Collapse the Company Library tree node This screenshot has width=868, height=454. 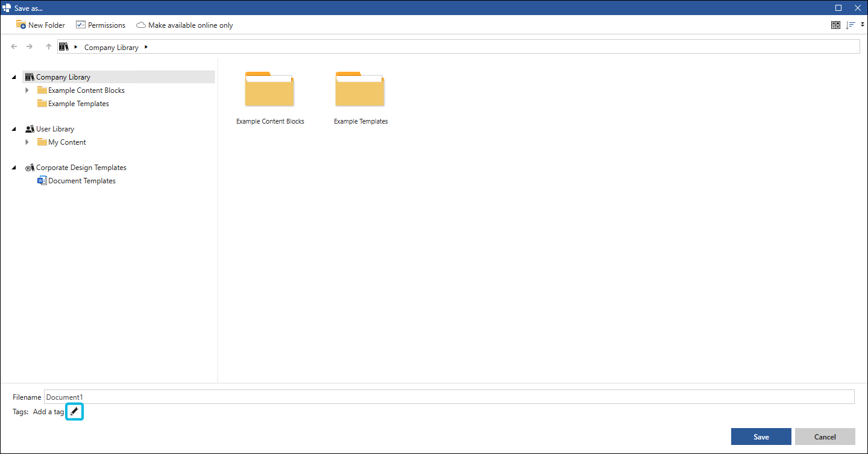point(14,77)
